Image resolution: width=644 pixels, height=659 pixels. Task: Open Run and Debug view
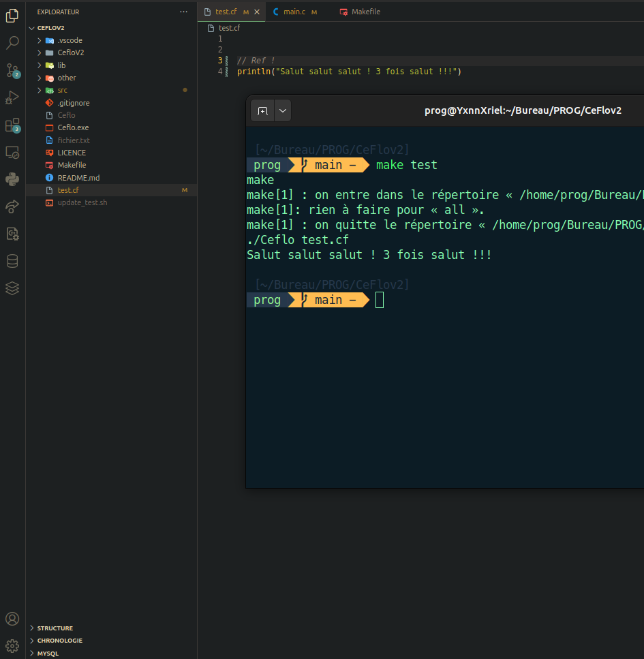(12, 97)
